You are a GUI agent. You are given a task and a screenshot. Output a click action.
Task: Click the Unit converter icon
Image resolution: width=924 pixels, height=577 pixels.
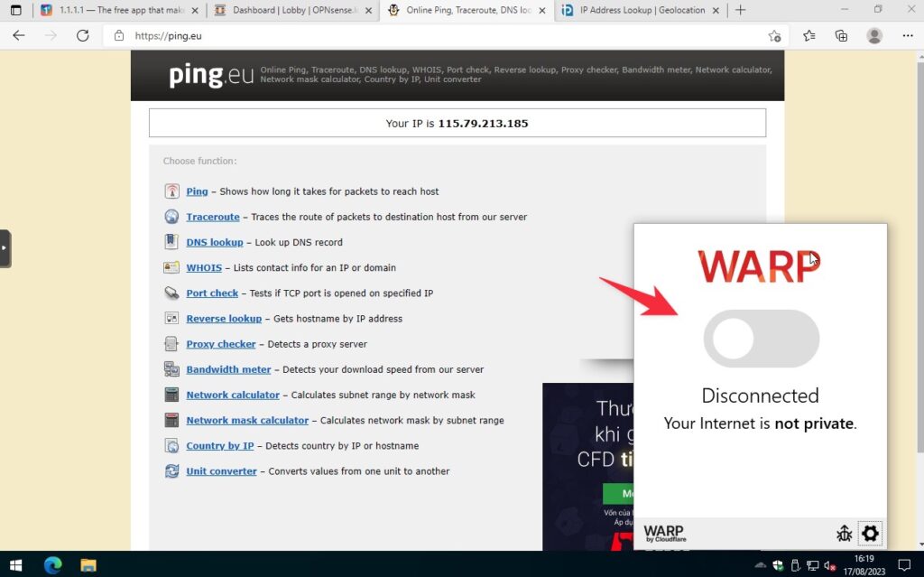point(171,470)
